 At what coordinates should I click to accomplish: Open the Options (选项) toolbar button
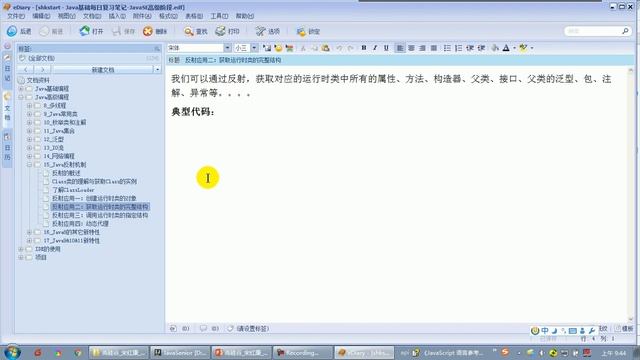tap(268, 31)
